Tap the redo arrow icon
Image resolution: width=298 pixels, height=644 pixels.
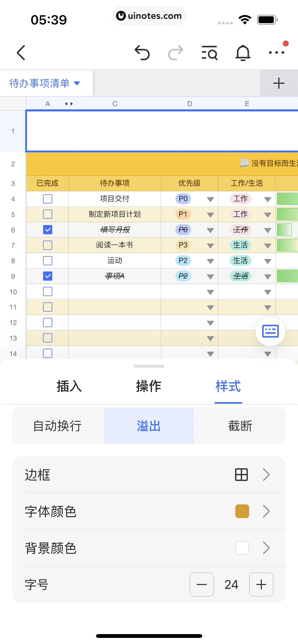176,53
